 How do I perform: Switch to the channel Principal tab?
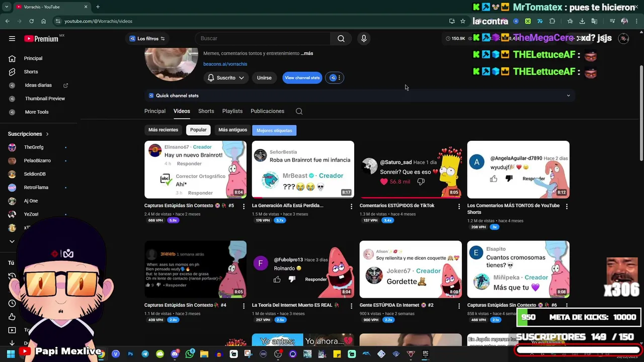tap(155, 111)
